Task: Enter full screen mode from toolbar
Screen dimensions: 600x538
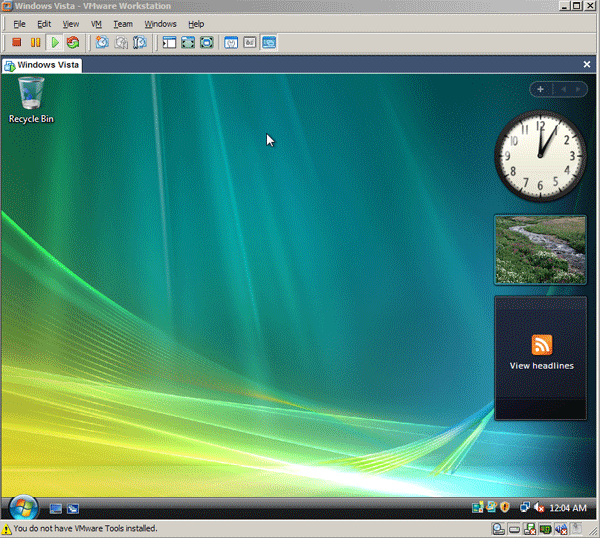Action: pos(188,42)
